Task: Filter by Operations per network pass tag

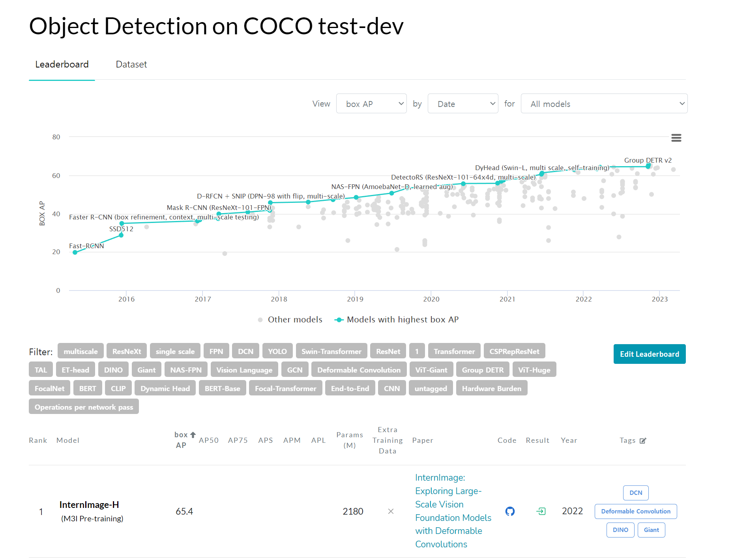Action: [84, 407]
